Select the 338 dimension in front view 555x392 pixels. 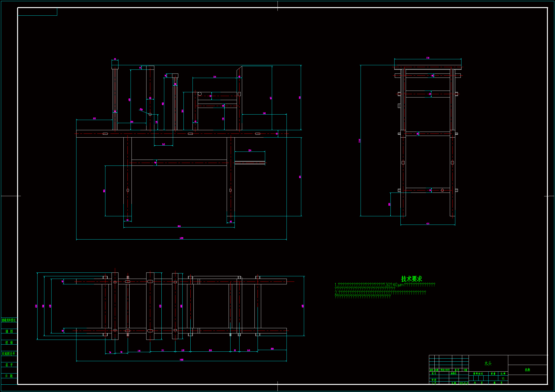click(x=215, y=77)
